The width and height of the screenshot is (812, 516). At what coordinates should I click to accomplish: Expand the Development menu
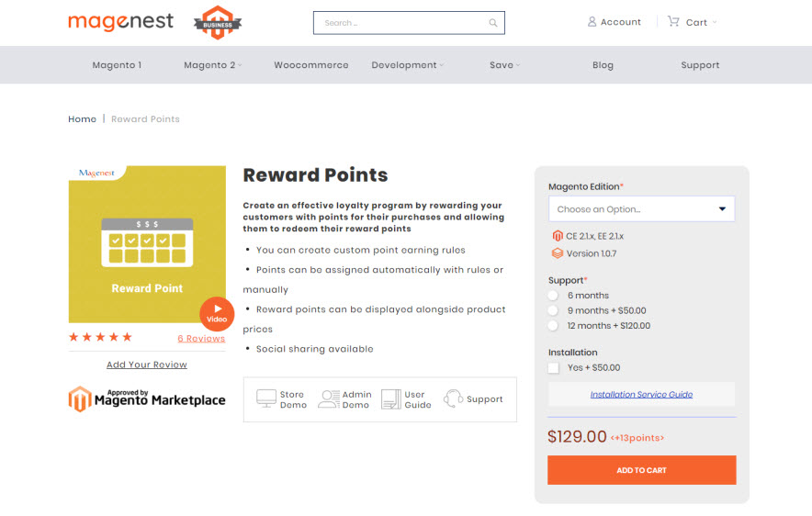(407, 65)
